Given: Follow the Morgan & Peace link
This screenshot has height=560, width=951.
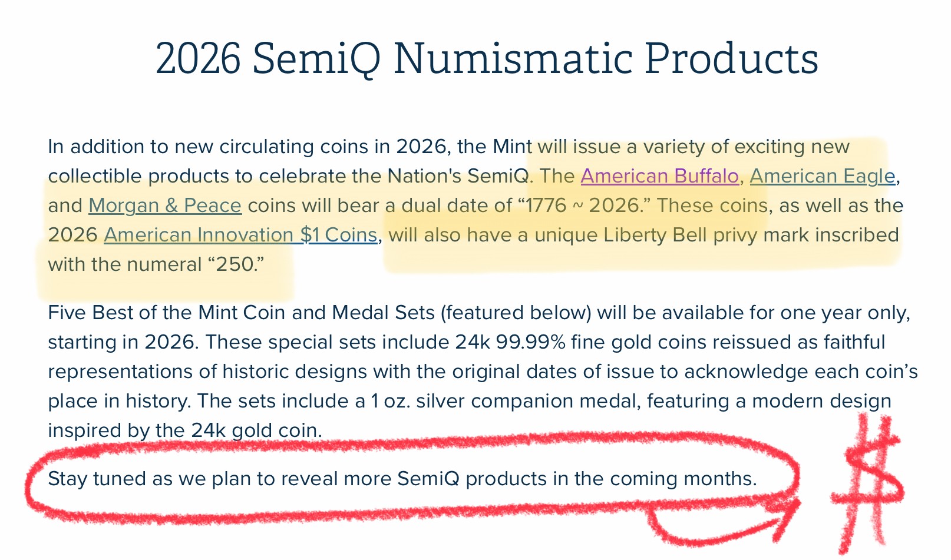Looking at the screenshot, I should pyautogui.click(x=165, y=206).
